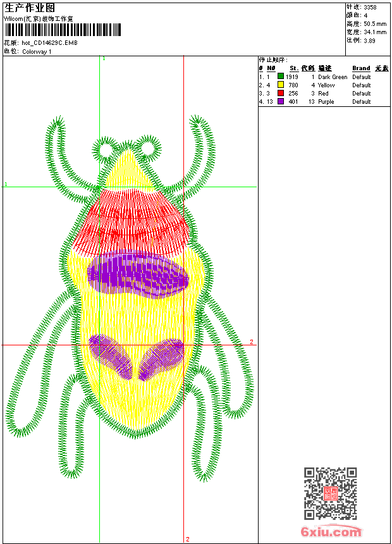Click the red marker 2 at bottom

(x=187, y=539)
